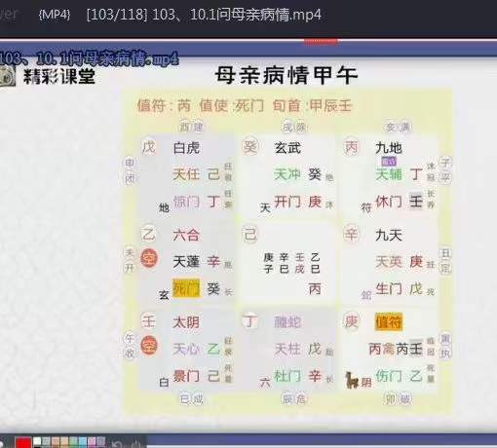This screenshot has height=448, width=497.
Task: Click the undo arrow in drawing toolbar
Action: 117,444
